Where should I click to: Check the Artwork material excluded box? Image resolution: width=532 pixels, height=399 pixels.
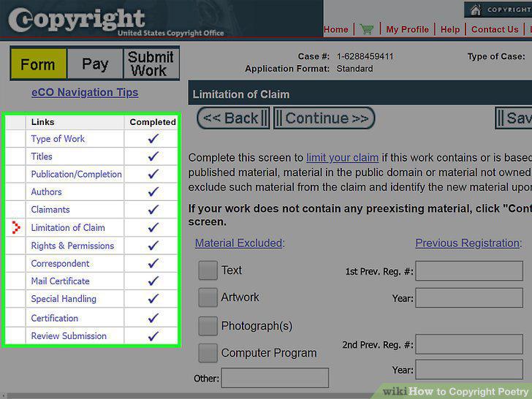click(208, 297)
